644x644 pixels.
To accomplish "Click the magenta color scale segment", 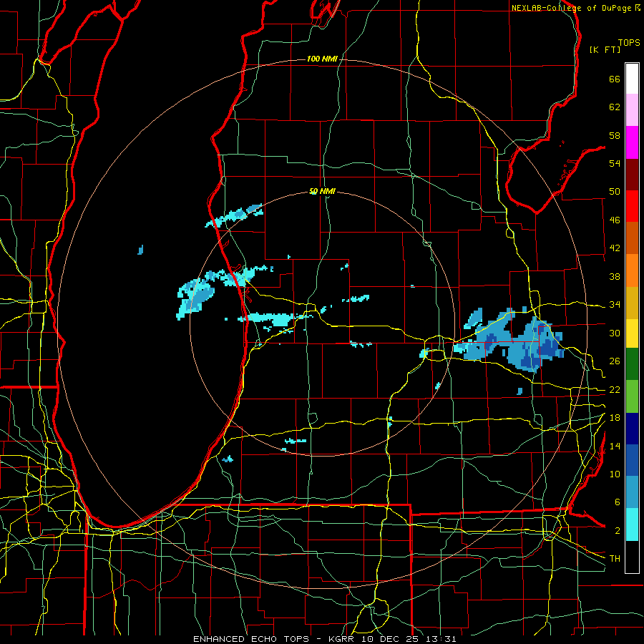I will pyautogui.click(x=632, y=142).
